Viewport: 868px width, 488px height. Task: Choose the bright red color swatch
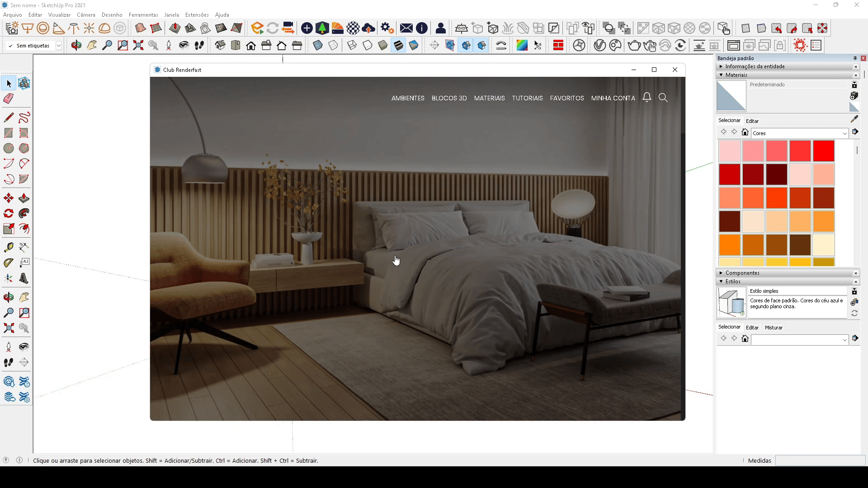pyautogui.click(x=823, y=151)
